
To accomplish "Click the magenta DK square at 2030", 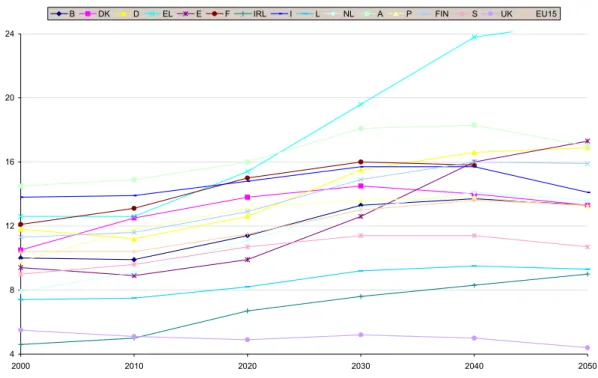I will pyautogui.click(x=361, y=186).
